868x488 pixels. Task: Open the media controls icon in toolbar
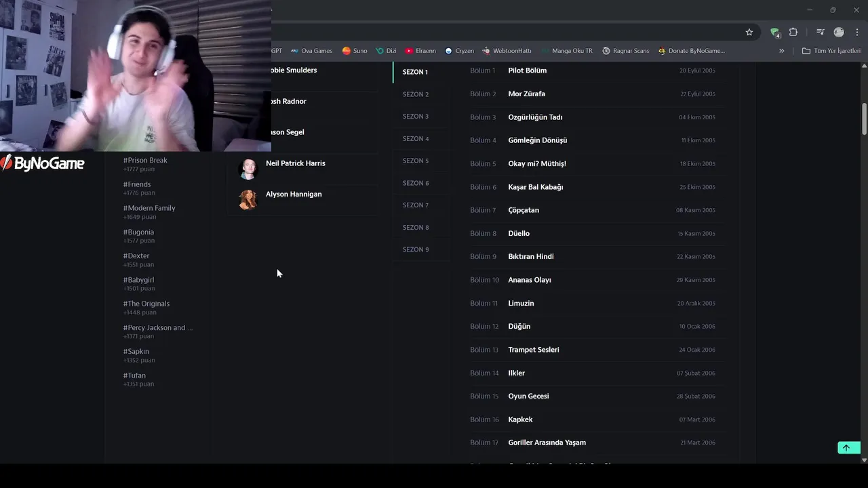click(821, 32)
